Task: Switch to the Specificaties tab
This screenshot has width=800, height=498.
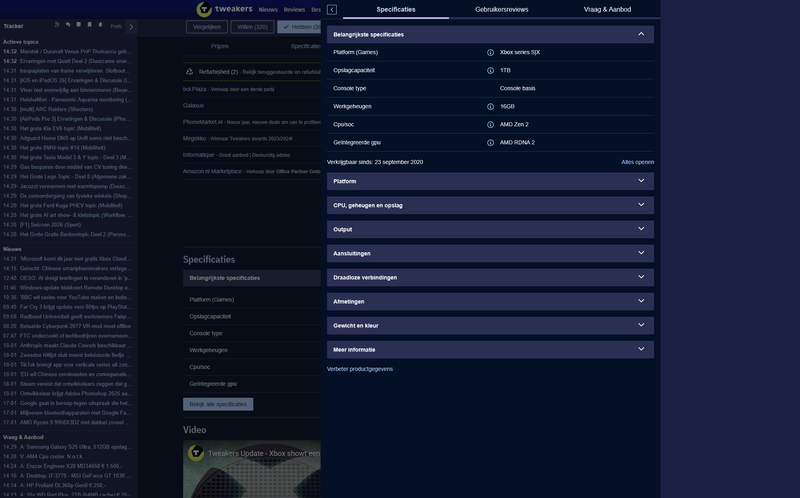Action: click(x=396, y=9)
